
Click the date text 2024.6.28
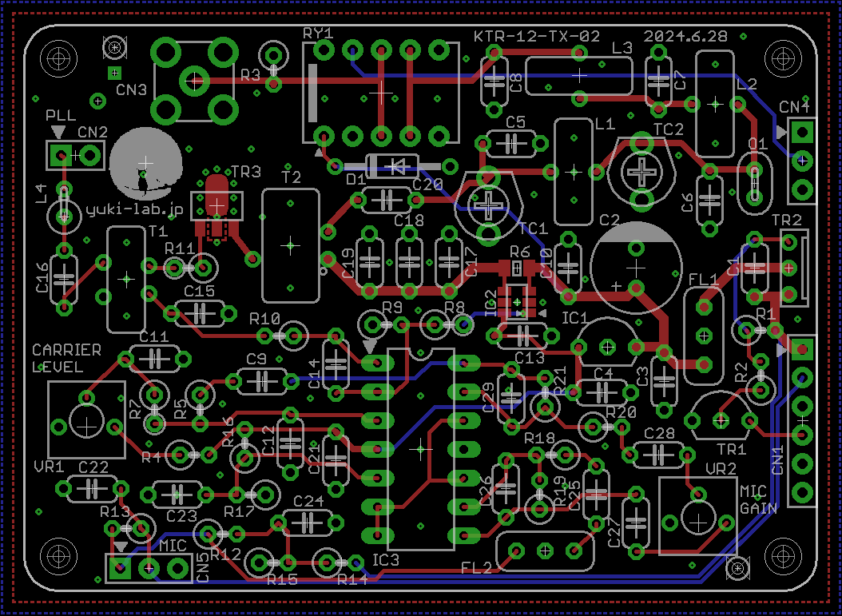point(685,37)
